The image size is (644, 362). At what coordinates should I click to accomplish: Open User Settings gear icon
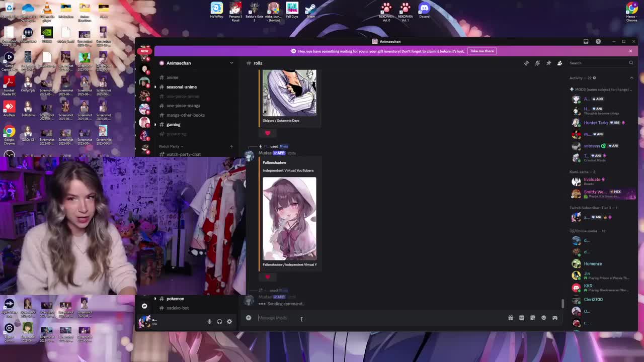[229, 321]
